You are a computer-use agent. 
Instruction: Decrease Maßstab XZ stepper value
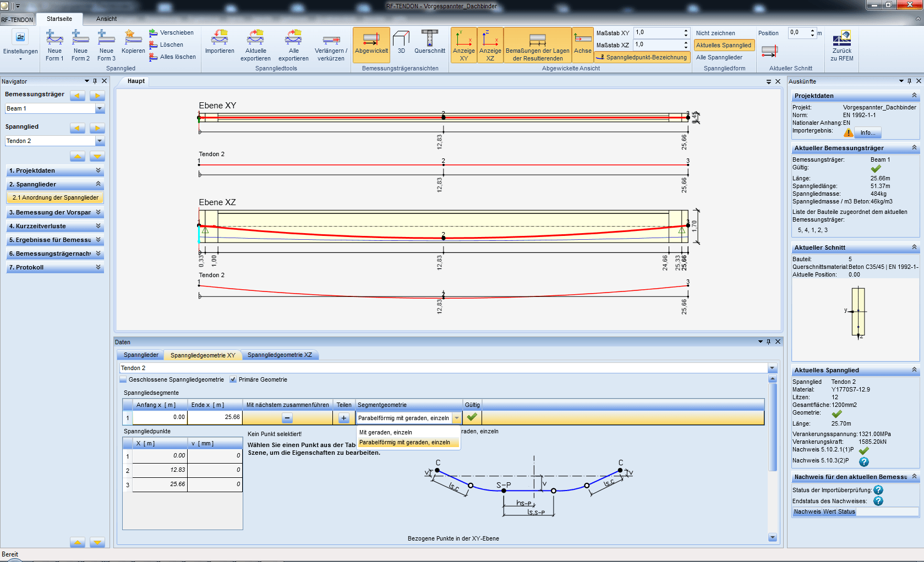pos(686,47)
